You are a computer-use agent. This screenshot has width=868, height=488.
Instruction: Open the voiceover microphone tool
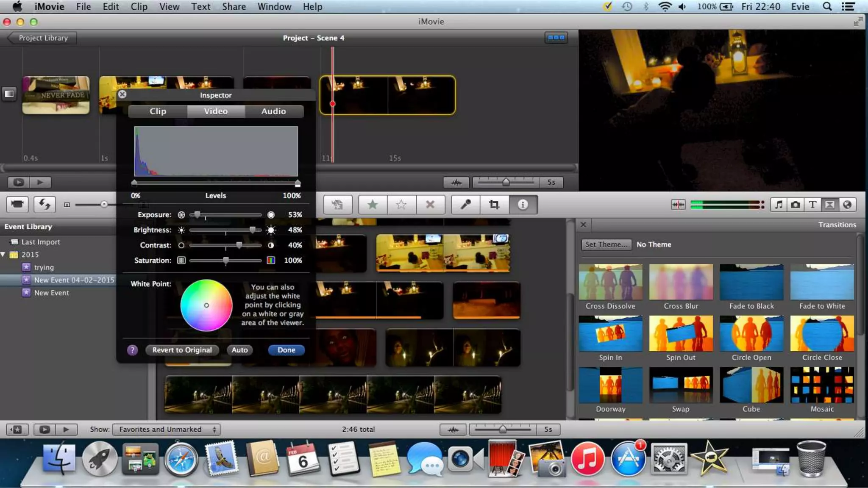click(x=465, y=205)
